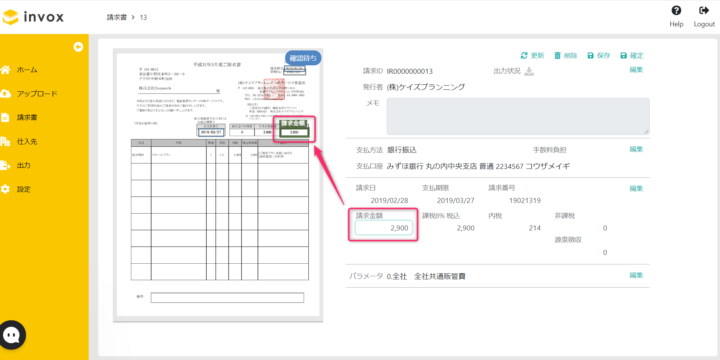Open ホーム menu item

(27, 70)
